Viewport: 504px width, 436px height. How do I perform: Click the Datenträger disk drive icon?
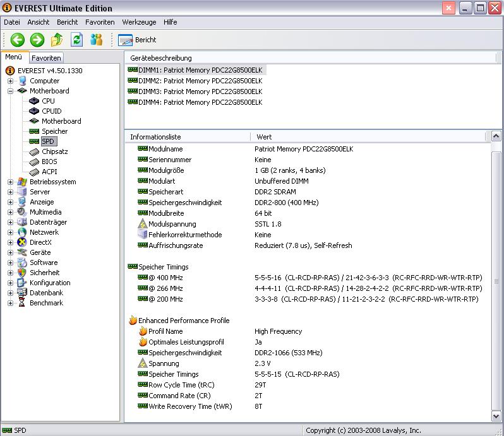click(x=22, y=222)
